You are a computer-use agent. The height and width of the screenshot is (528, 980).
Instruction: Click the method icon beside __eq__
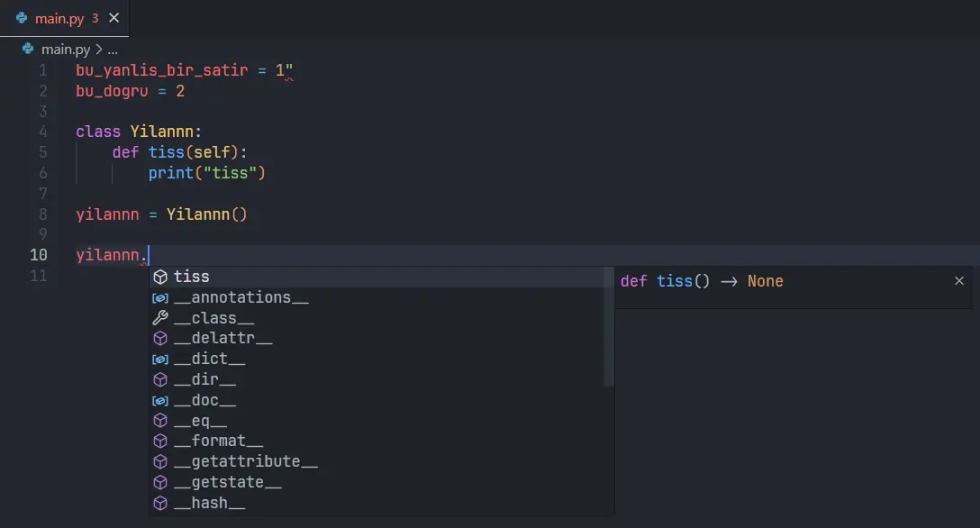(160, 421)
